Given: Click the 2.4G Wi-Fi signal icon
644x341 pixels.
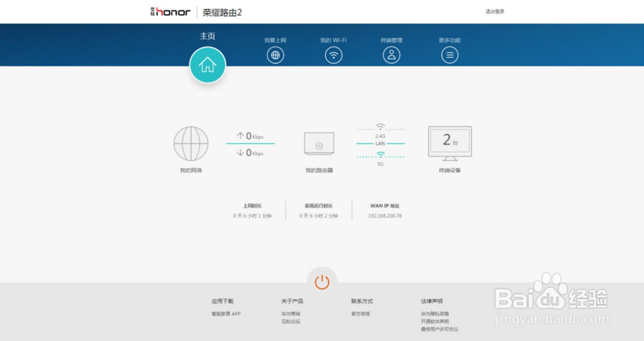Looking at the screenshot, I should pos(381,126).
